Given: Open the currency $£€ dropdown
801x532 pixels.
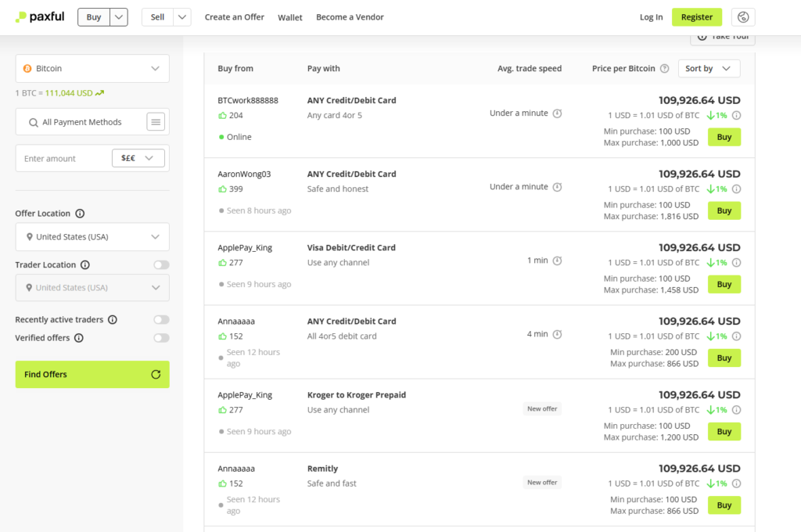Looking at the screenshot, I should coord(138,158).
